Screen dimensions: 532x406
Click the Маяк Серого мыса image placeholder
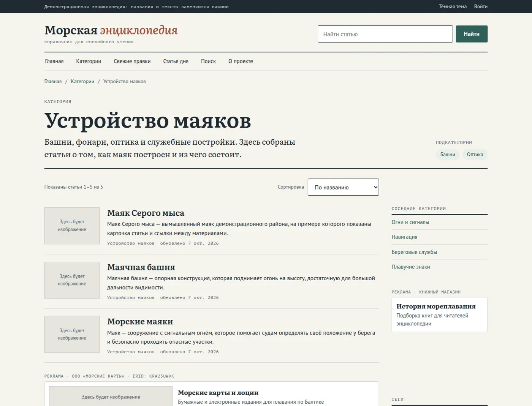(72, 226)
